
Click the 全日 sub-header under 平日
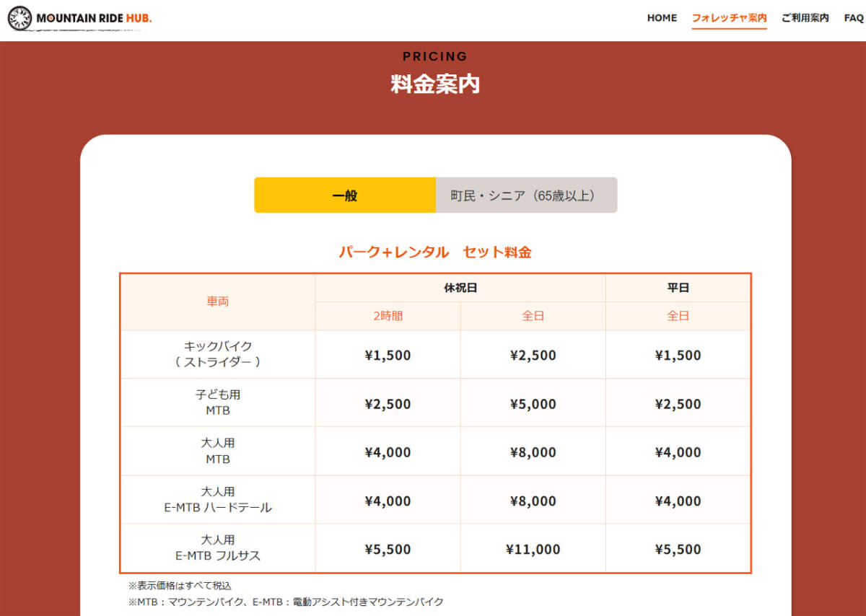678,316
